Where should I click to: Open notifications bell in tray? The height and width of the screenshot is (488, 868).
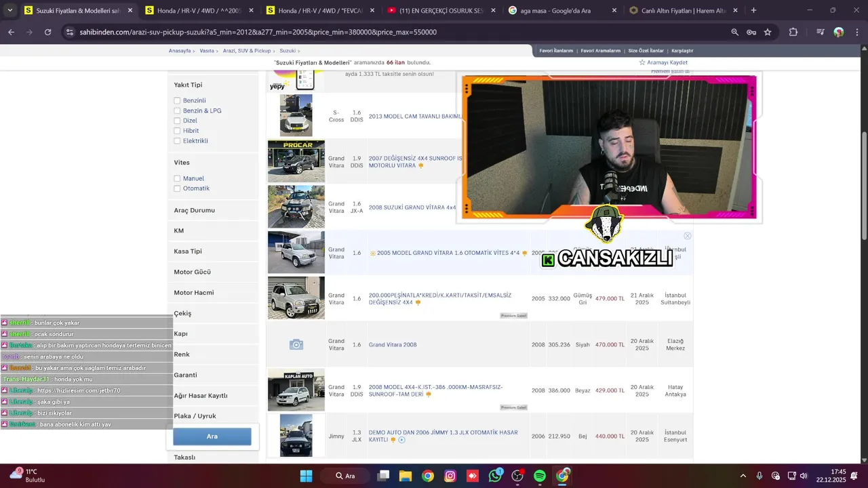tap(854, 476)
